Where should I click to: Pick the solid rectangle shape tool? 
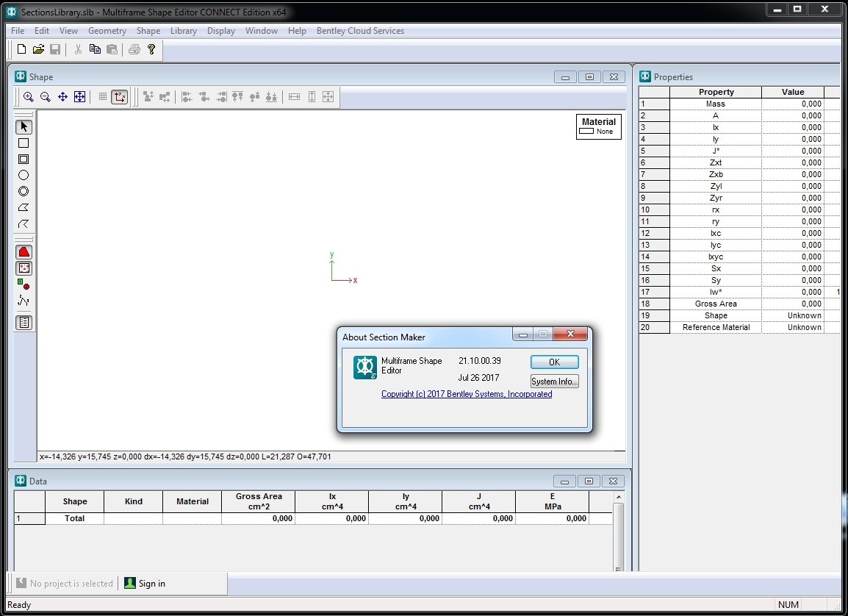click(24, 143)
